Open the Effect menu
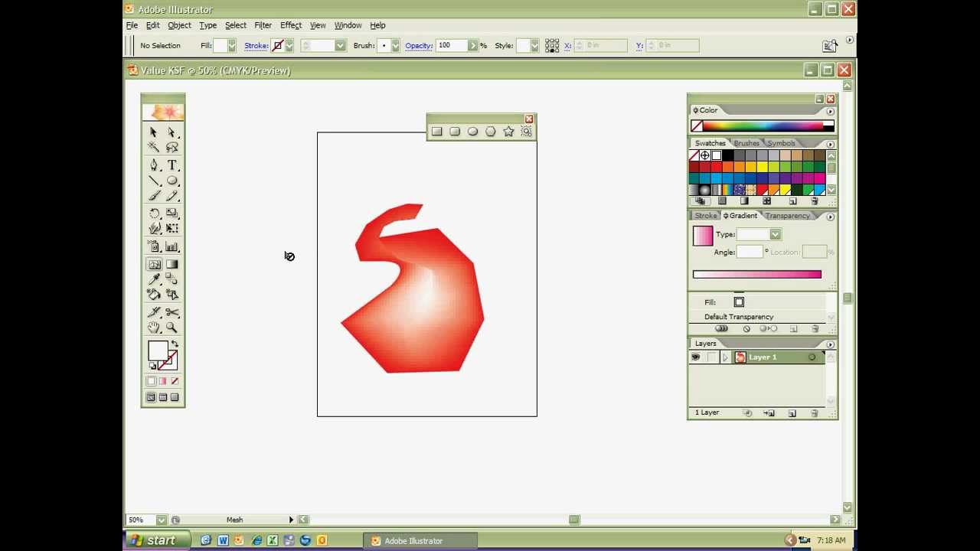This screenshot has width=980, height=551. tap(291, 25)
